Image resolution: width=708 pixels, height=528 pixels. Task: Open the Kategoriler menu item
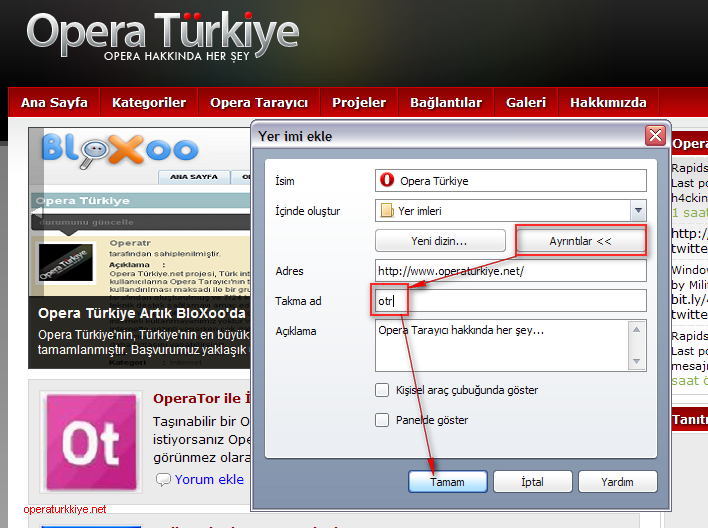149,103
